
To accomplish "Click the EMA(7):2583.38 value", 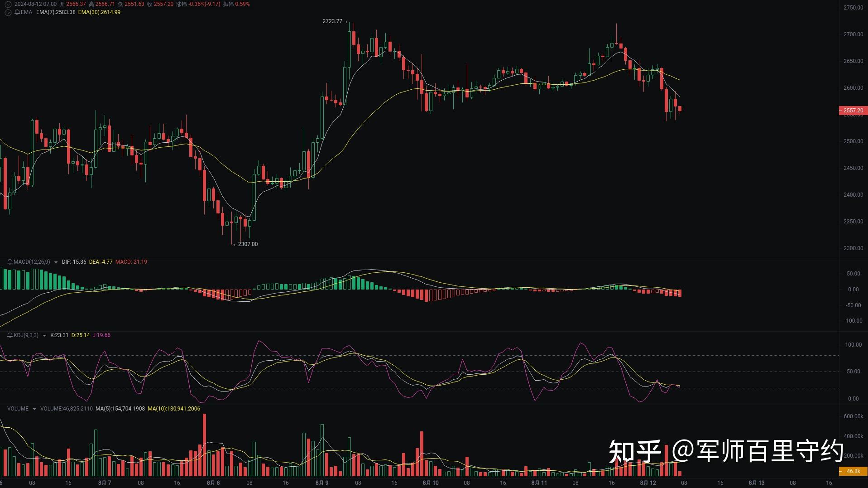I will click(x=56, y=12).
